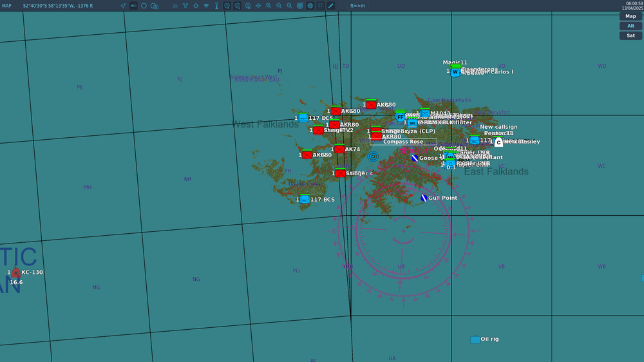Select the blue M1043 vehicle icon
This screenshot has width=644, height=362.
click(x=425, y=113)
